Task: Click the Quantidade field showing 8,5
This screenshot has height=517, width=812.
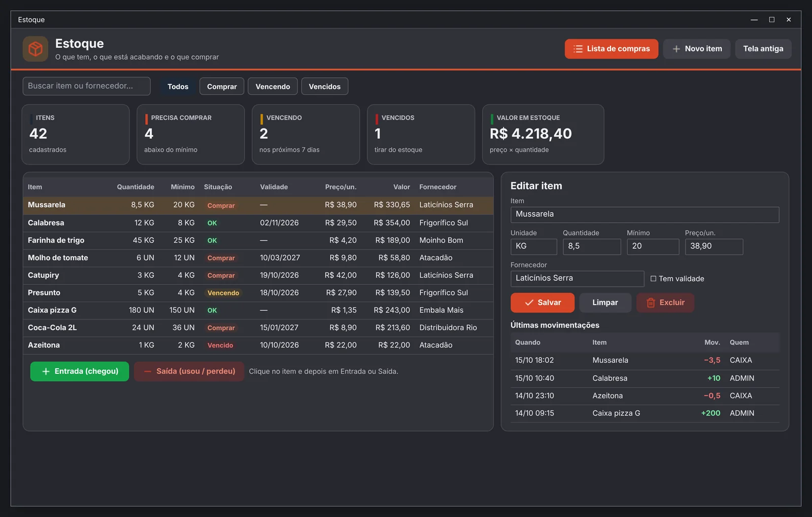Action: (x=591, y=247)
